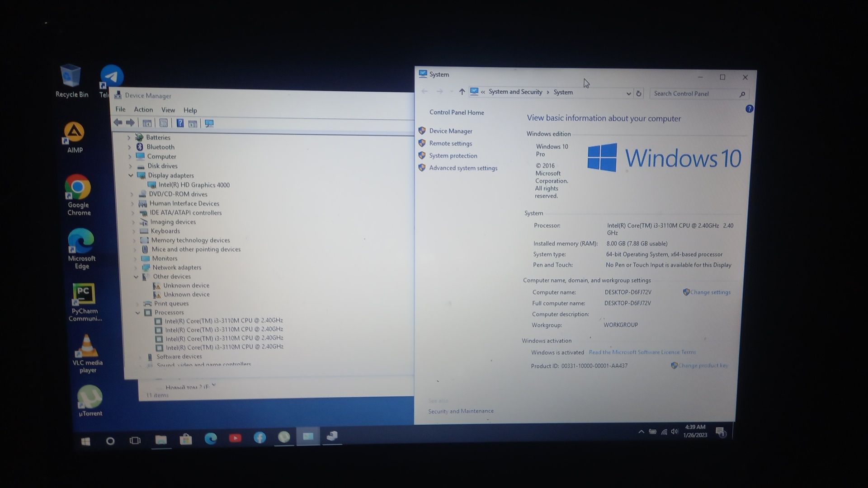Collapse the Display adapters node

click(x=131, y=175)
